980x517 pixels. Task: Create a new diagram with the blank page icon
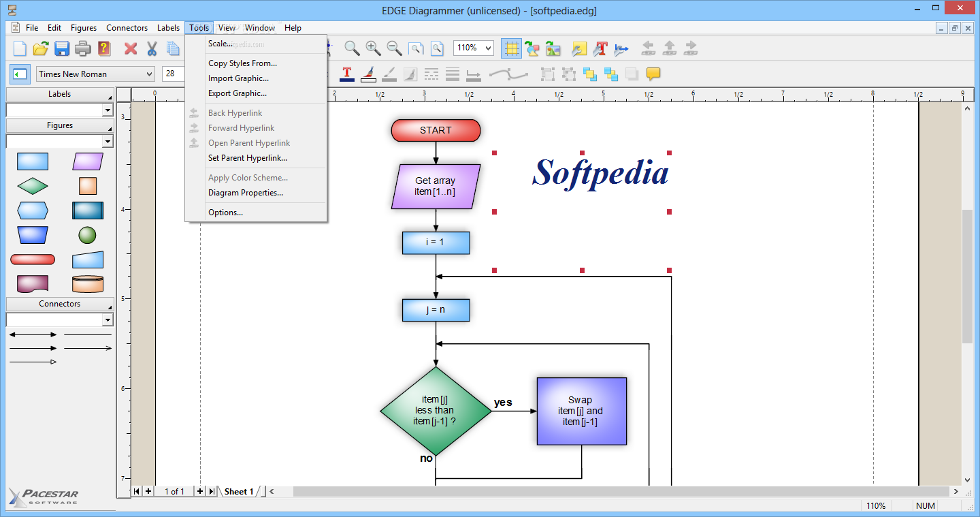pyautogui.click(x=20, y=48)
